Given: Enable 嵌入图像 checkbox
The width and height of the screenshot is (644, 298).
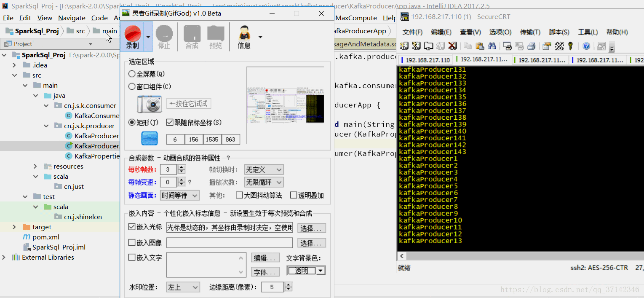Looking at the screenshot, I should (x=132, y=242).
